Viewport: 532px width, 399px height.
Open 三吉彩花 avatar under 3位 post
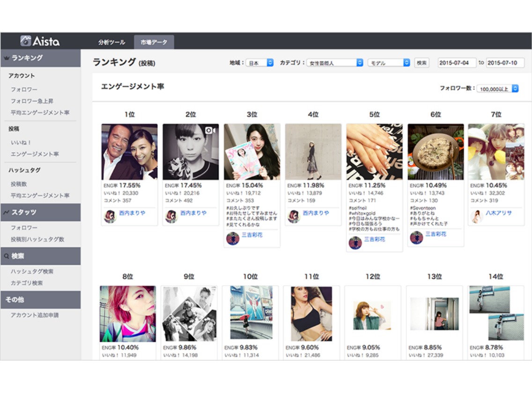pos(233,238)
